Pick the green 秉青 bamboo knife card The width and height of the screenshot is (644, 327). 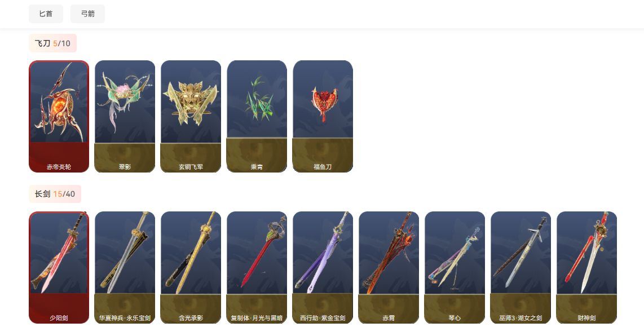coord(257,116)
